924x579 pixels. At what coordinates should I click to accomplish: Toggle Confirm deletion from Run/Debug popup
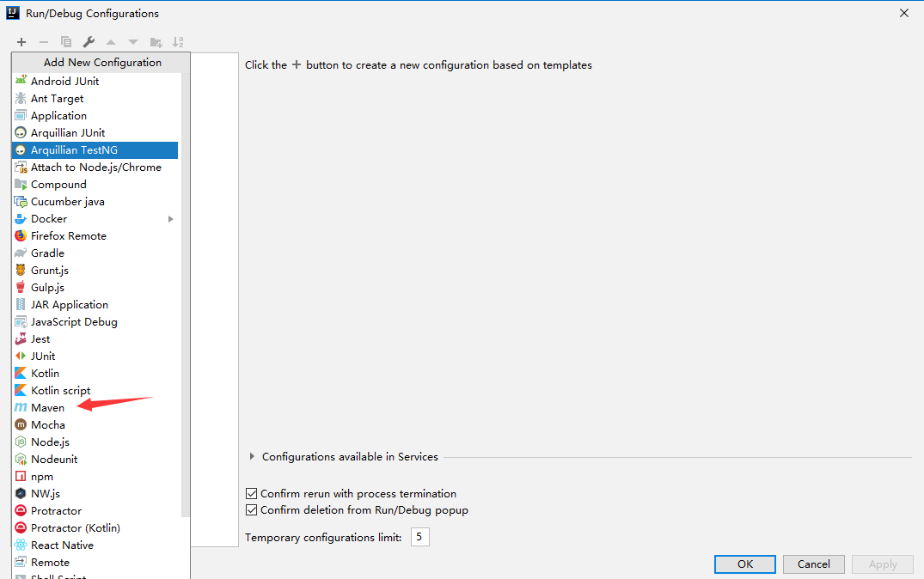(x=251, y=510)
